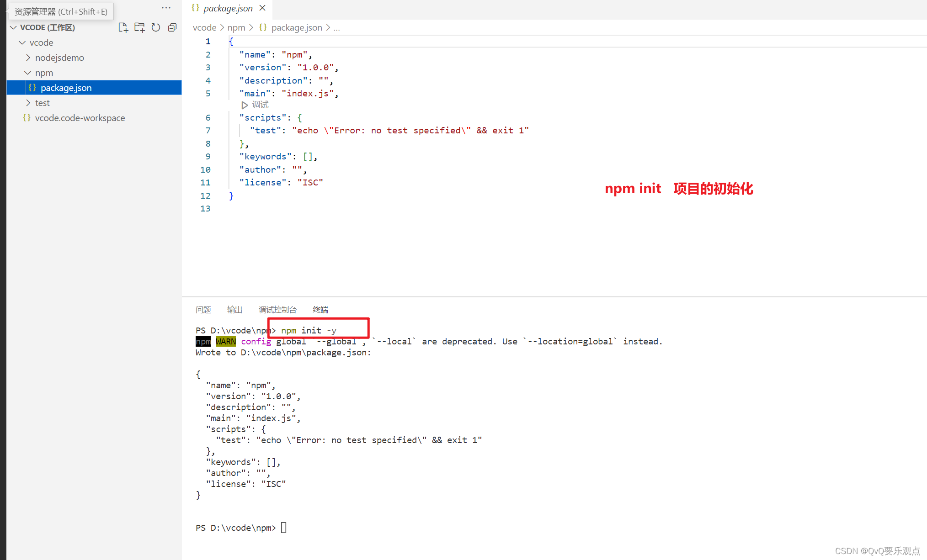Image resolution: width=927 pixels, height=560 pixels.
Task: Switch to the 问题 problems tab
Action: pos(203,310)
